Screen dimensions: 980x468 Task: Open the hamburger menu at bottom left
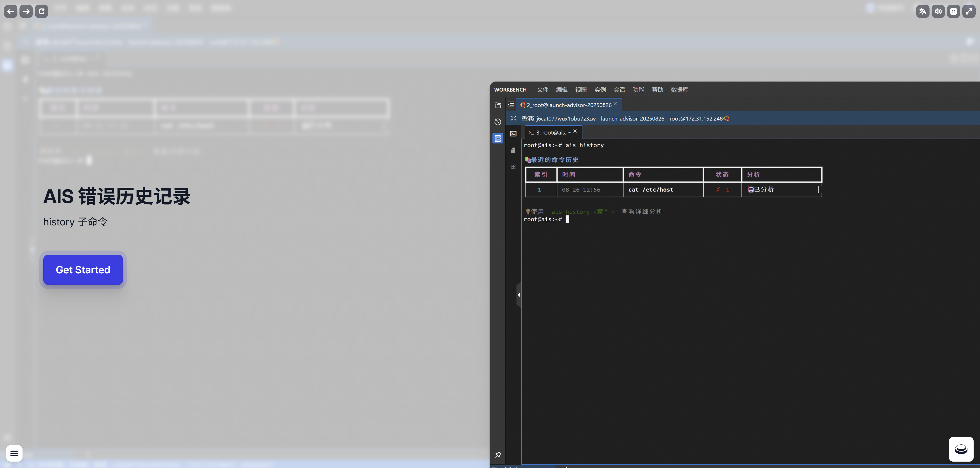14,453
